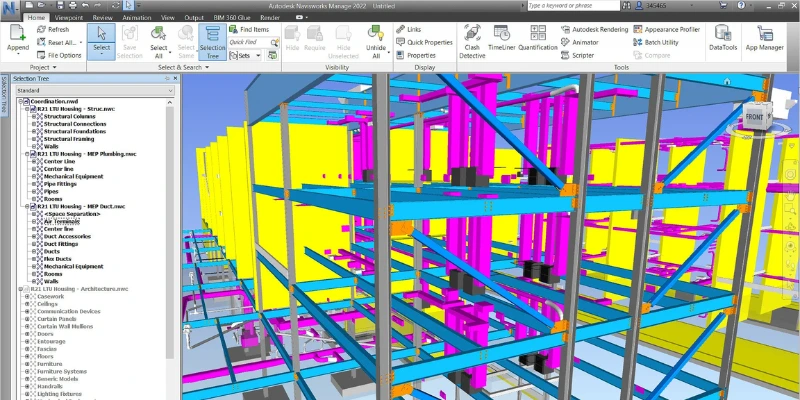Switch to the Review ribbon tab

(103, 17)
